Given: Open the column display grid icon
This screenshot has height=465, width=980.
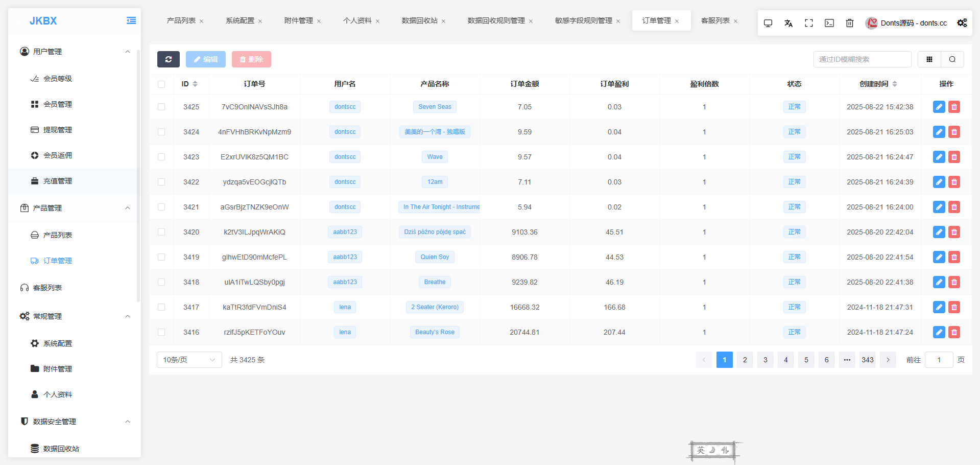Looking at the screenshot, I should (x=929, y=59).
